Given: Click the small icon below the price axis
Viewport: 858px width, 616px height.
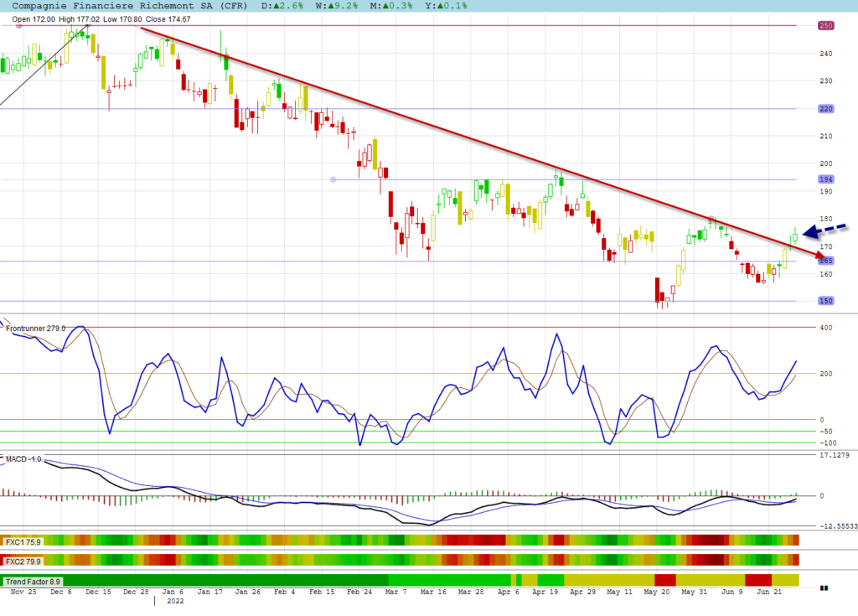Looking at the screenshot, I should (x=824, y=588).
